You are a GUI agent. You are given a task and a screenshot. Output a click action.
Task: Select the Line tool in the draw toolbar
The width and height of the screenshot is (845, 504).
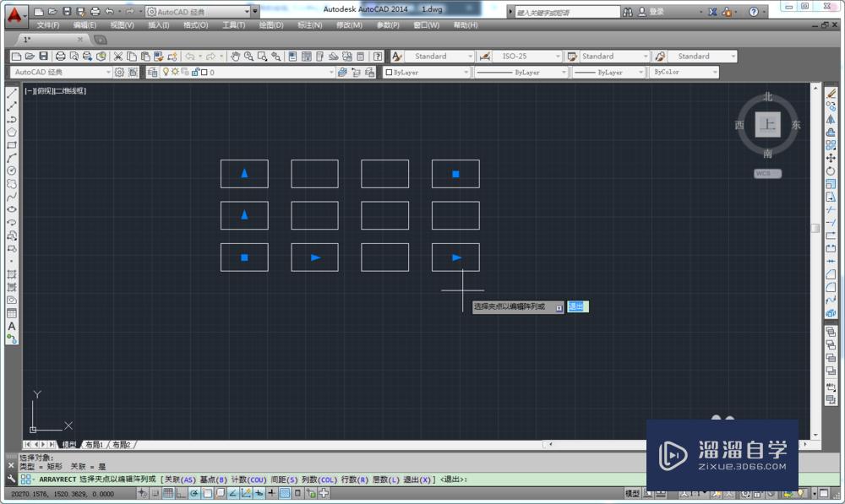coord(11,93)
